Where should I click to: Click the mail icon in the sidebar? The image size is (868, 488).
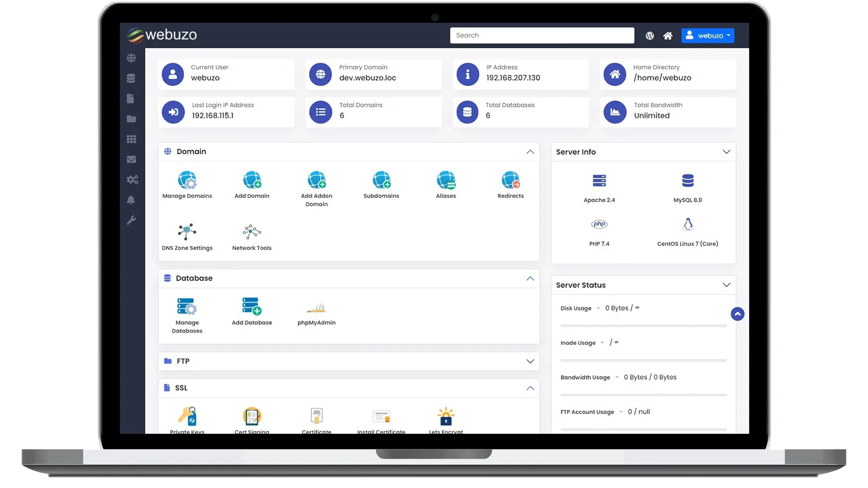[131, 159]
